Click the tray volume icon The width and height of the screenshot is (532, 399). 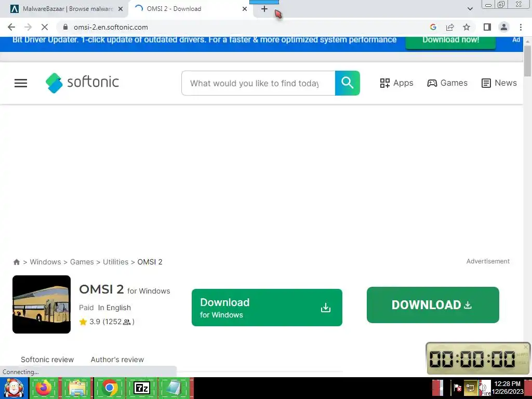coord(482,388)
